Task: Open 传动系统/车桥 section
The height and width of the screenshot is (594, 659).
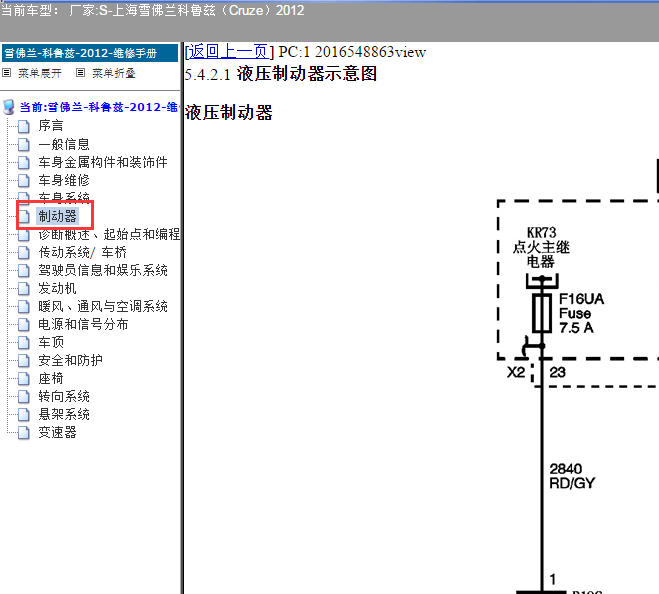Action: click(x=82, y=252)
